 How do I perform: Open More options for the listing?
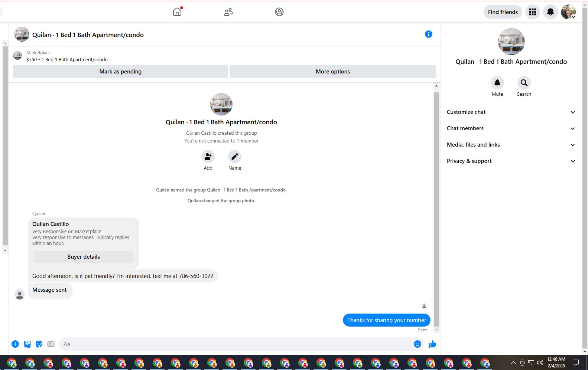[333, 72]
